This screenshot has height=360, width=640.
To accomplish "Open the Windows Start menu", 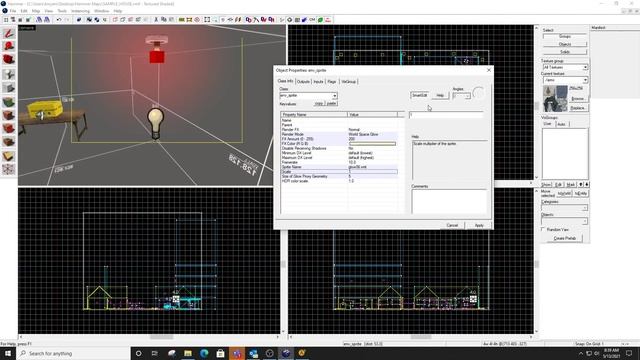I will point(8,353).
